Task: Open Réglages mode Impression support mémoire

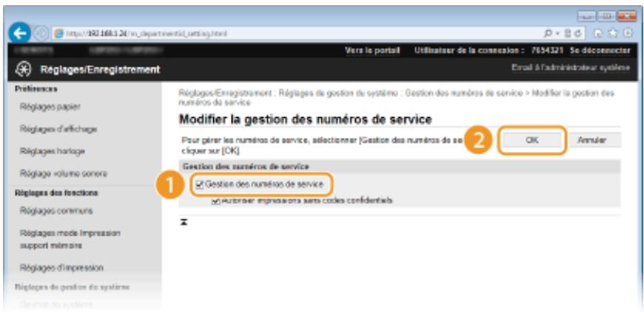Action: pyautogui.click(x=70, y=239)
